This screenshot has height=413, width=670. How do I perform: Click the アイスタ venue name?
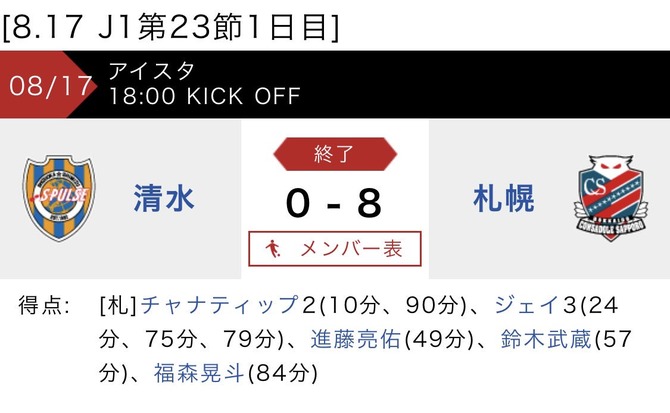(151, 71)
